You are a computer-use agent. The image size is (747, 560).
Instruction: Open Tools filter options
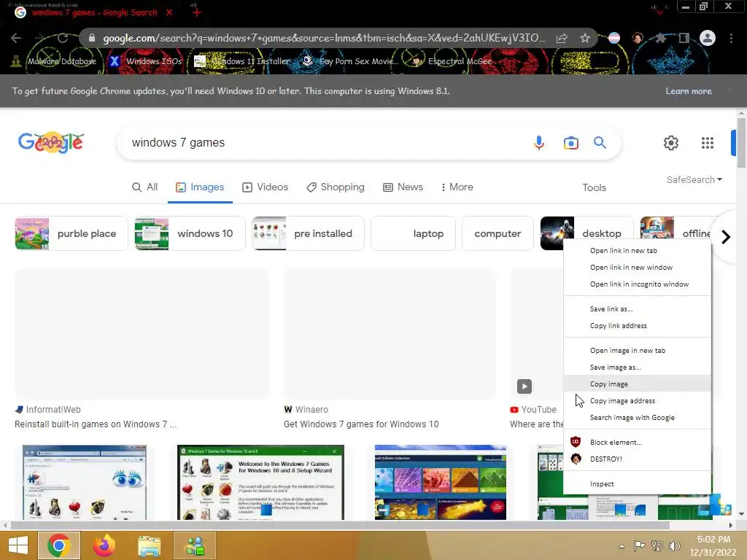click(594, 187)
